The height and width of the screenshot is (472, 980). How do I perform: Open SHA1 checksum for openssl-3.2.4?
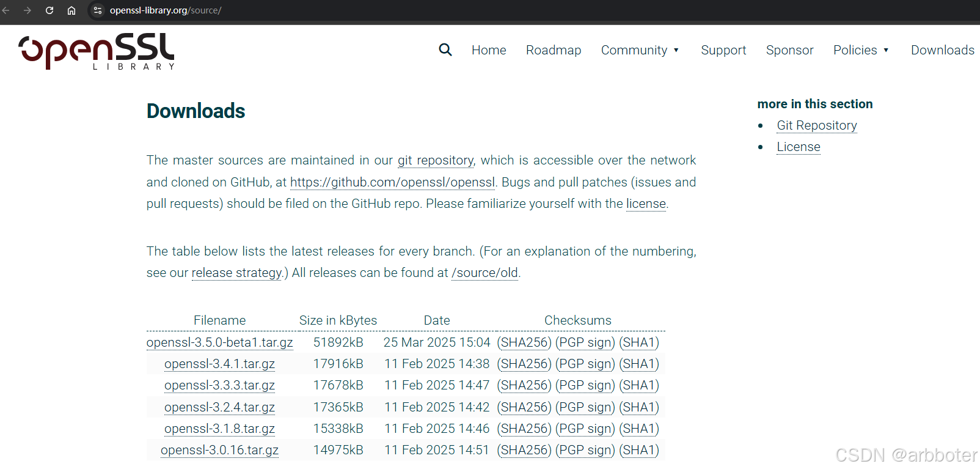[639, 407]
